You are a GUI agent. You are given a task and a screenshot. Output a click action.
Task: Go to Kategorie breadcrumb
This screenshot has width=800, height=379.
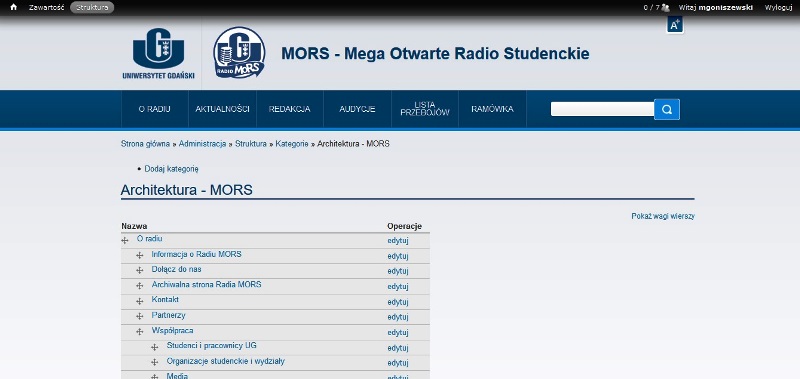[292, 144]
